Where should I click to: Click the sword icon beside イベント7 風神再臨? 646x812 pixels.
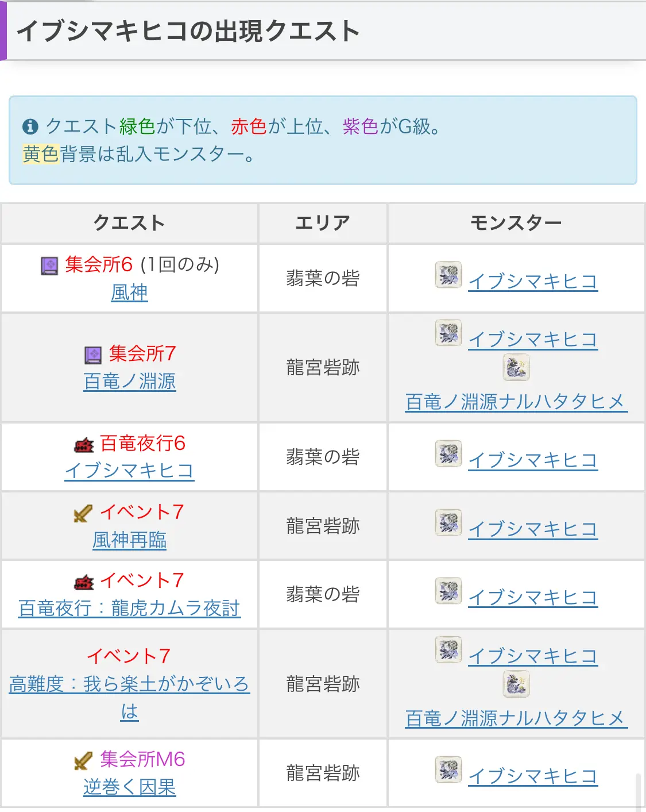pyautogui.click(x=83, y=513)
